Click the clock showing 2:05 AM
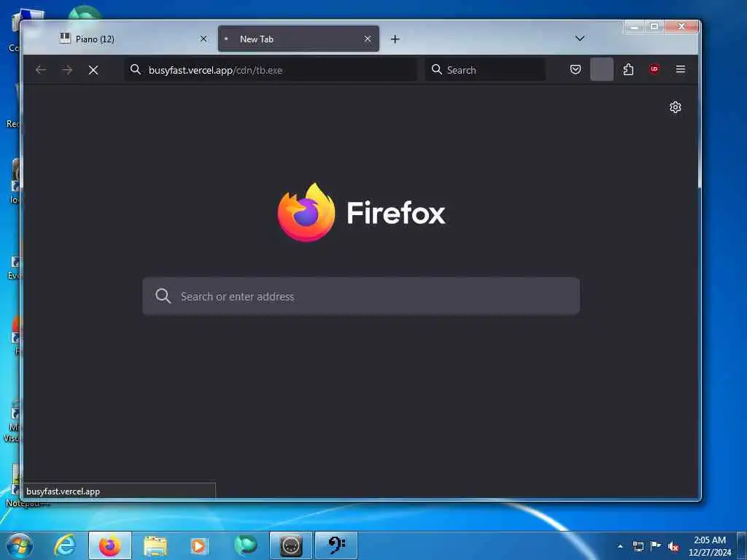The width and height of the screenshot is (747, 560). pyautogui.click(x=710, y=546)
